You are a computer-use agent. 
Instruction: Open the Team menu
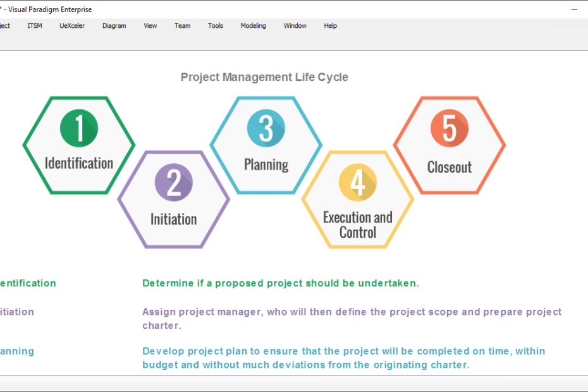click(182, 25)
